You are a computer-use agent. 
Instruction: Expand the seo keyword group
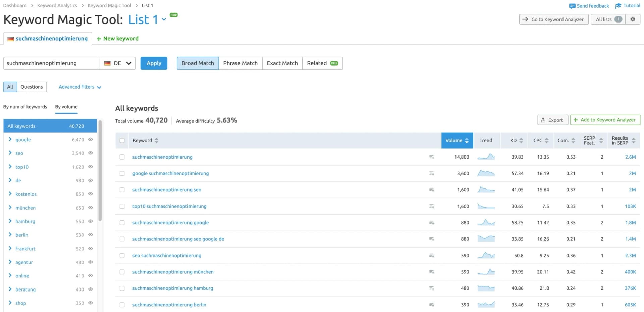(x=10, y=153)
